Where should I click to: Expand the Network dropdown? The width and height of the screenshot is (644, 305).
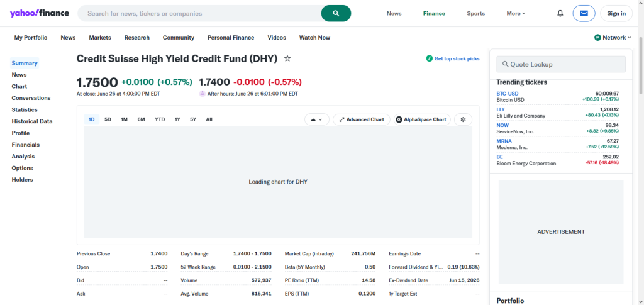(x=613, y=37)
